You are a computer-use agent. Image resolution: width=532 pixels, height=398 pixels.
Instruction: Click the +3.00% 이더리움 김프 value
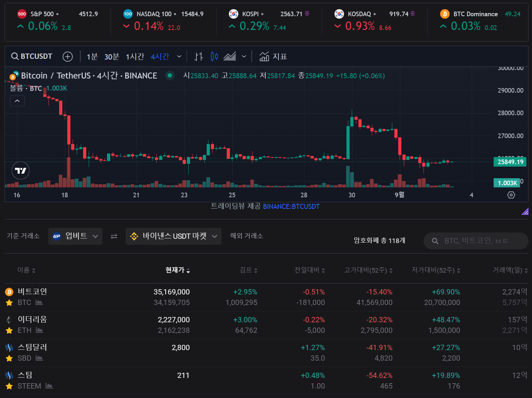(x=245, y=320)
